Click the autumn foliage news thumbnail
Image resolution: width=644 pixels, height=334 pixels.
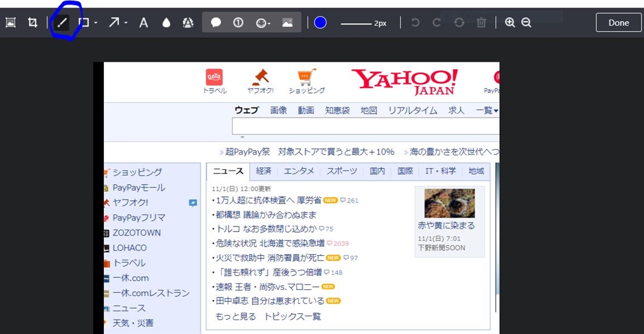pos(449,203)
